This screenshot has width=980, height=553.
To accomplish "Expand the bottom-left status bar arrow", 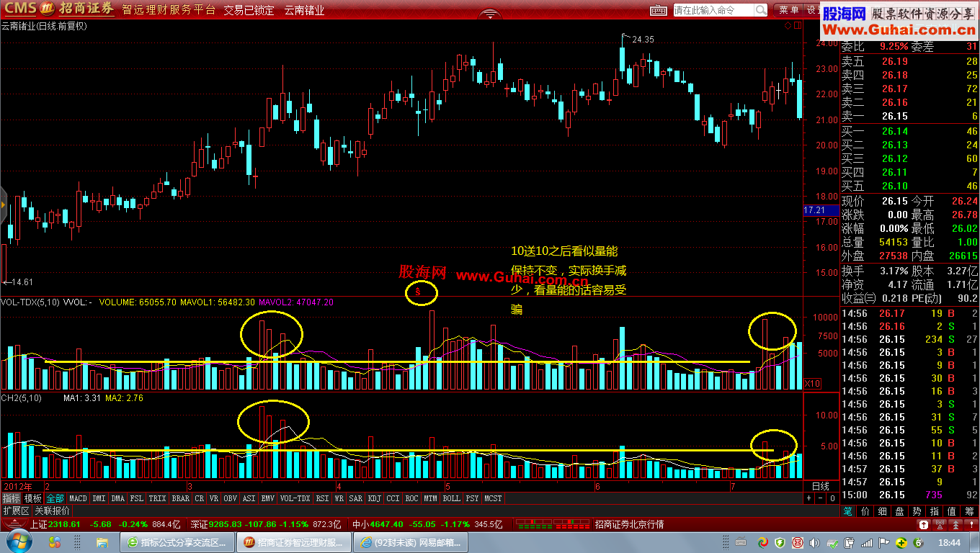I will (x=14, y=525).
